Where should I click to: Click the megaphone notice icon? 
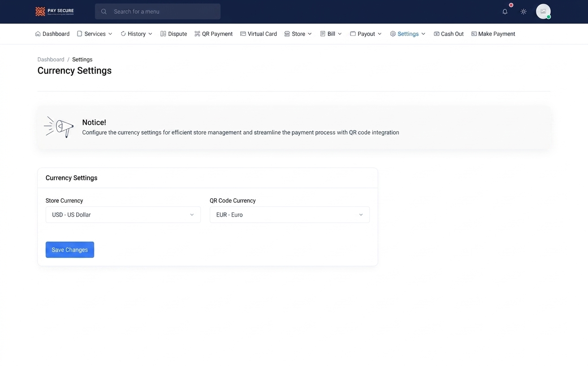pyautogui.click(x=59, y=127)
